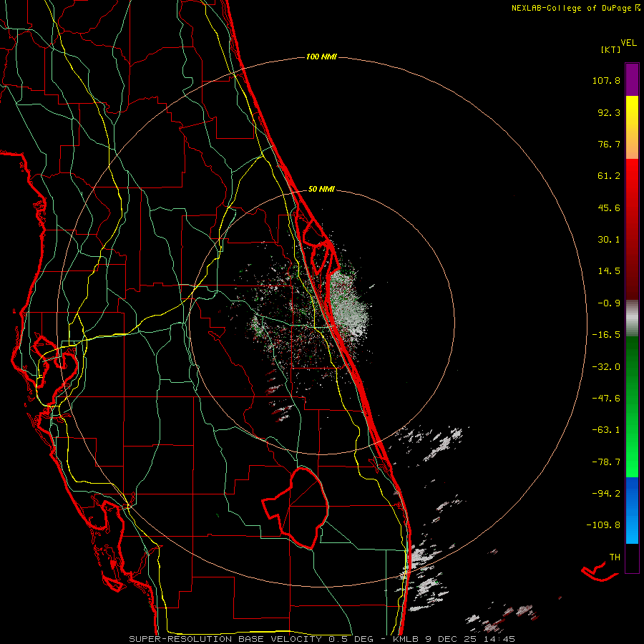Click the -63.1 velocity scale value
This screenshot has height=644, width=644.
[606, 430]
